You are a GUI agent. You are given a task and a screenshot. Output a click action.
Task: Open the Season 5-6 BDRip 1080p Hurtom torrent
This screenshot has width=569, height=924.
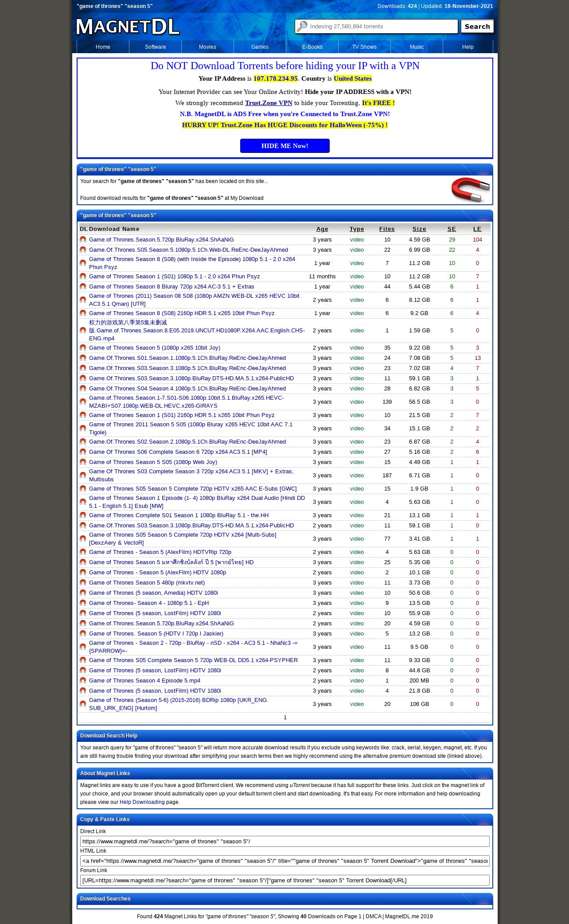click(179, 704)
